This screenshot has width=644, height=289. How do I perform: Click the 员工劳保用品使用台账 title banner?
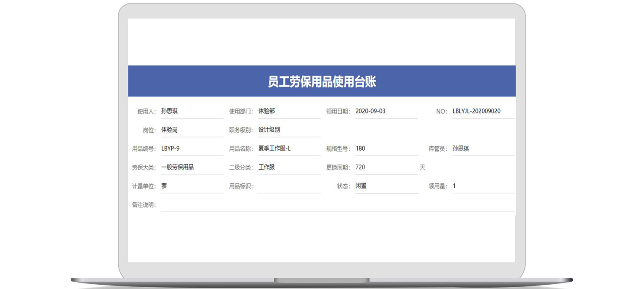coord(322,81)
